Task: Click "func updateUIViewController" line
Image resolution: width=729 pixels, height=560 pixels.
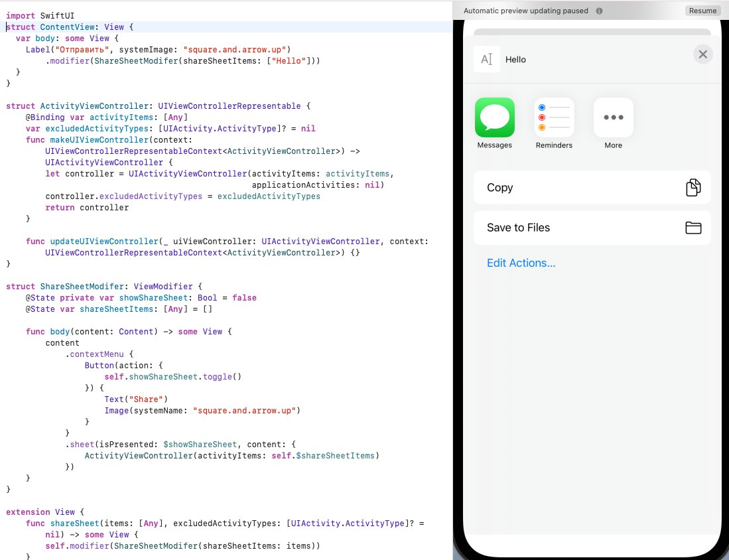Action: pos(227,242)
